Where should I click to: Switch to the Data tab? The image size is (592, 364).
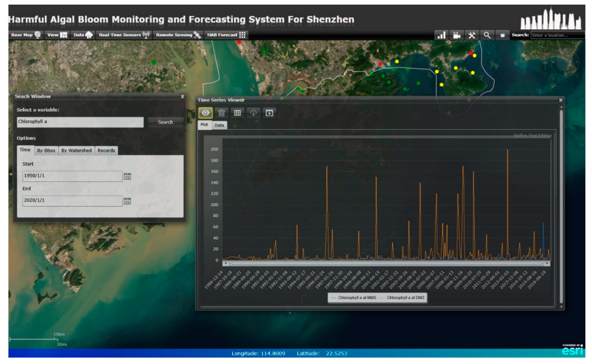[x=219, y=125]
